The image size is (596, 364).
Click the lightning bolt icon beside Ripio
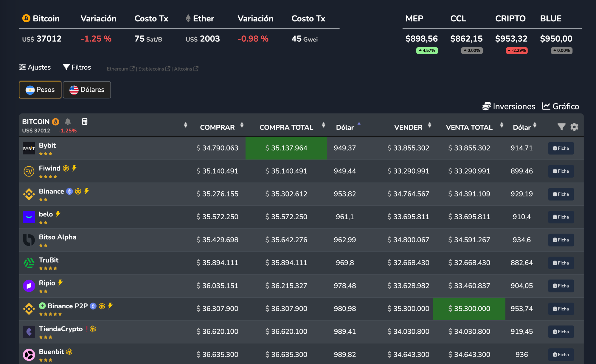coord(60,283)
